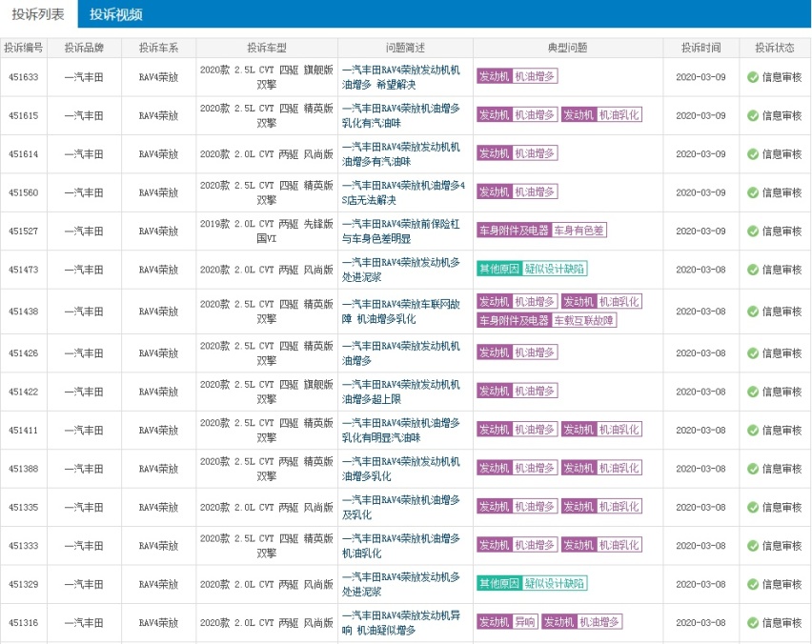Click 投诉车型 column header
The width and height of the screenshot is (812, 644).
pyautogui.click(x=267, y=48)
